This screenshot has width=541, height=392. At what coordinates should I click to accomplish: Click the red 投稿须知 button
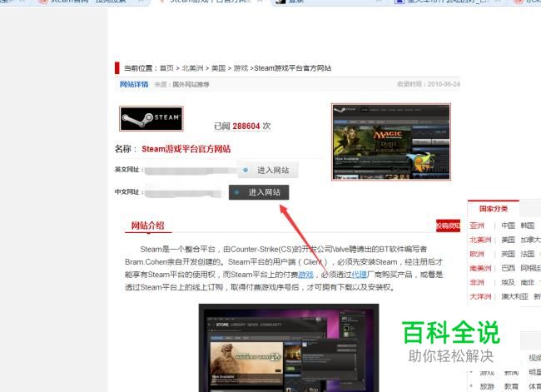[x=448, y=226]
